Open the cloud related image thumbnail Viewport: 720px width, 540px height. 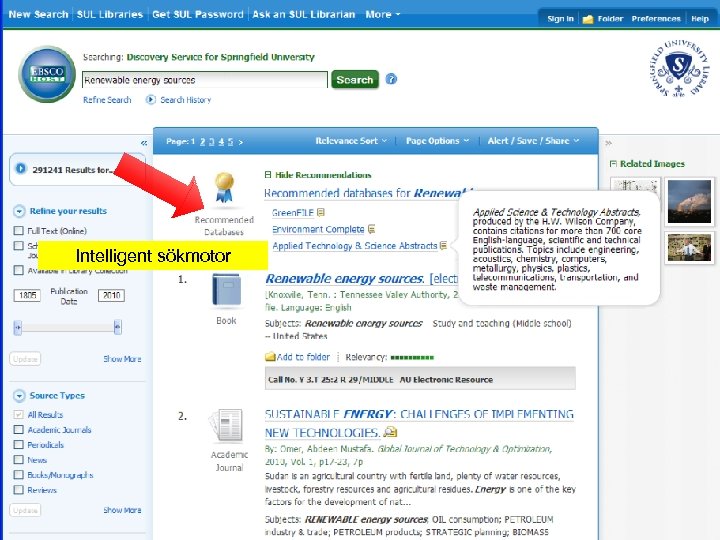pyautogui.click(x=689, y=202)
